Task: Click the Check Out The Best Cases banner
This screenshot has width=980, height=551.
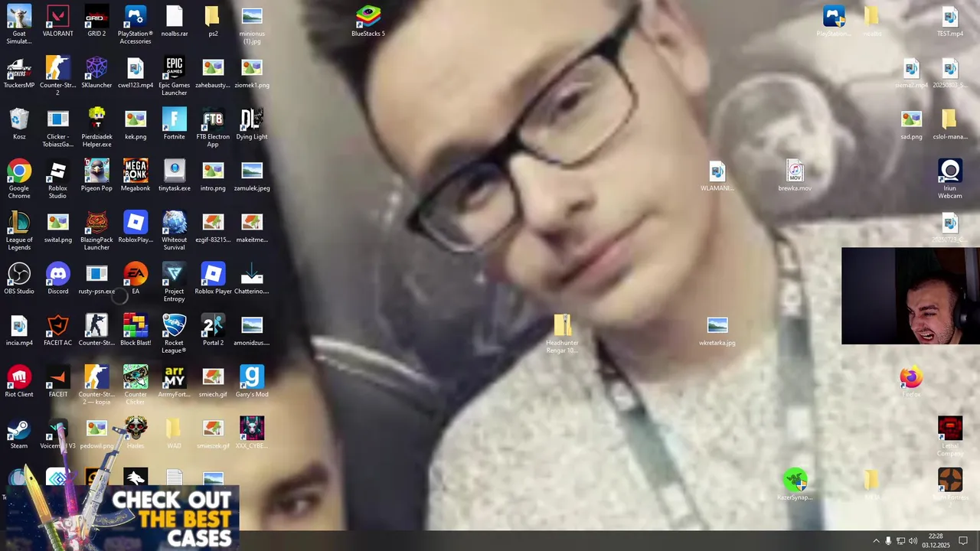Action: tap(124, 518)
